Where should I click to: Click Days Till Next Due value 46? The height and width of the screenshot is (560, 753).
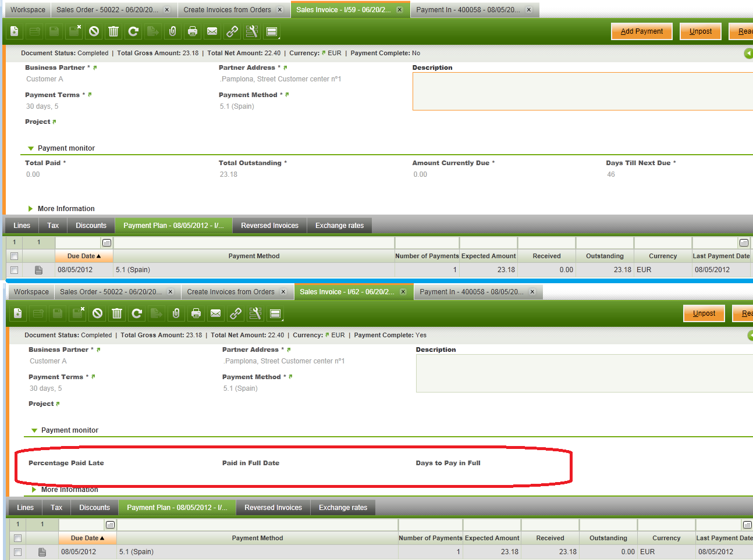611,174
